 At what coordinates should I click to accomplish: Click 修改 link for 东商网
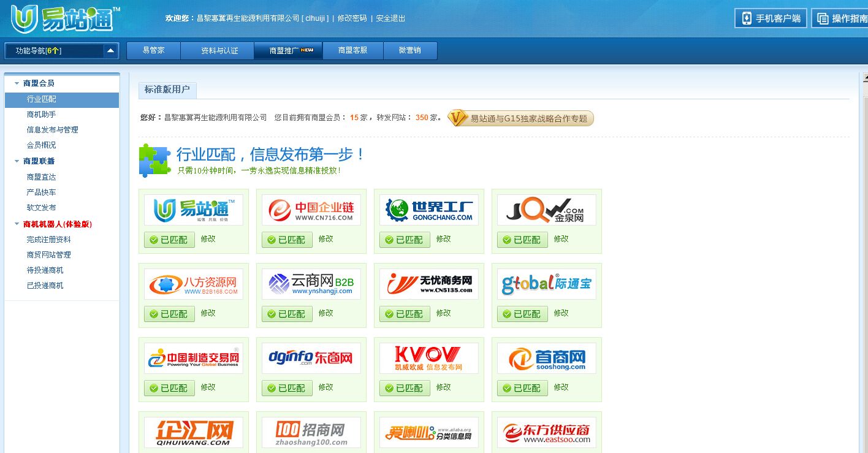point(326,387)
